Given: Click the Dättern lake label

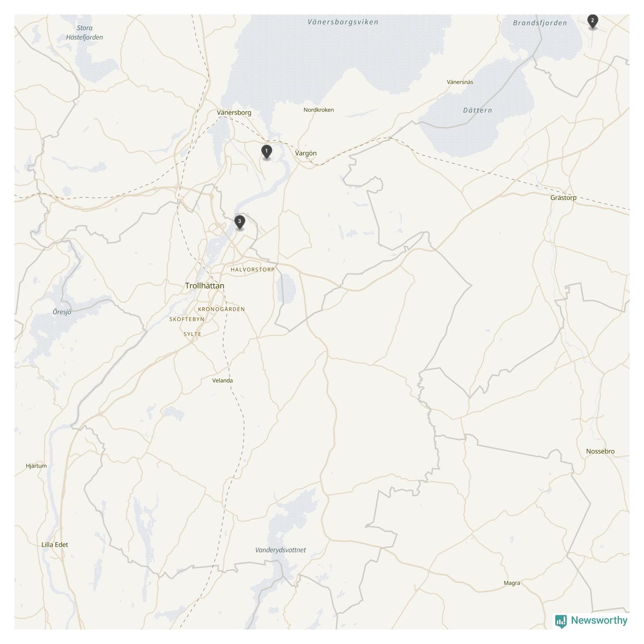Looking at the screenshot, I should pyautogui.click(x=477, y=110).
